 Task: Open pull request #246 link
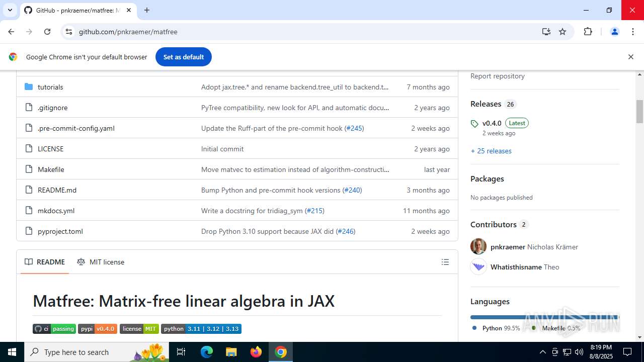pos(345,231)
